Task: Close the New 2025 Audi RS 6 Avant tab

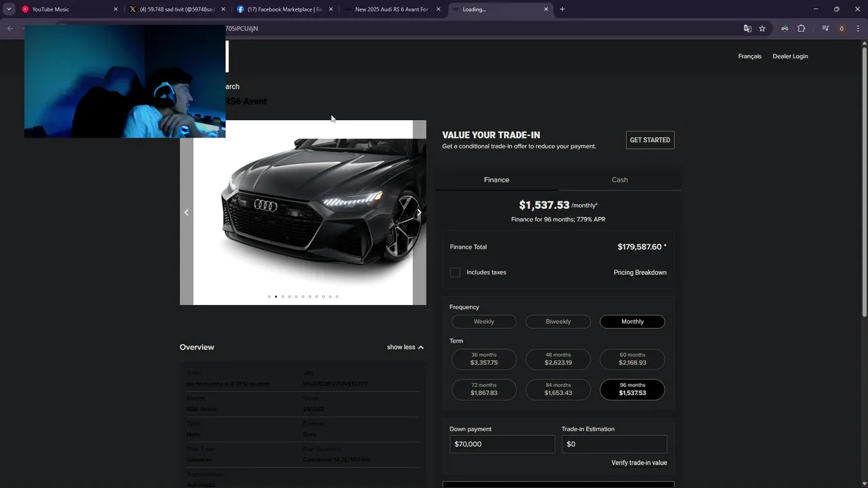Action: pyautogui.click(x=438, y=9)
